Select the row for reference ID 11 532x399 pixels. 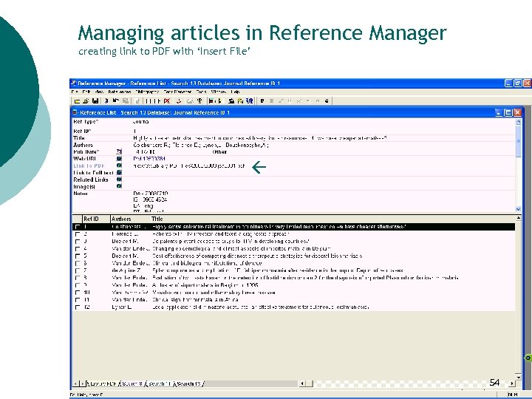coord(294,299)
